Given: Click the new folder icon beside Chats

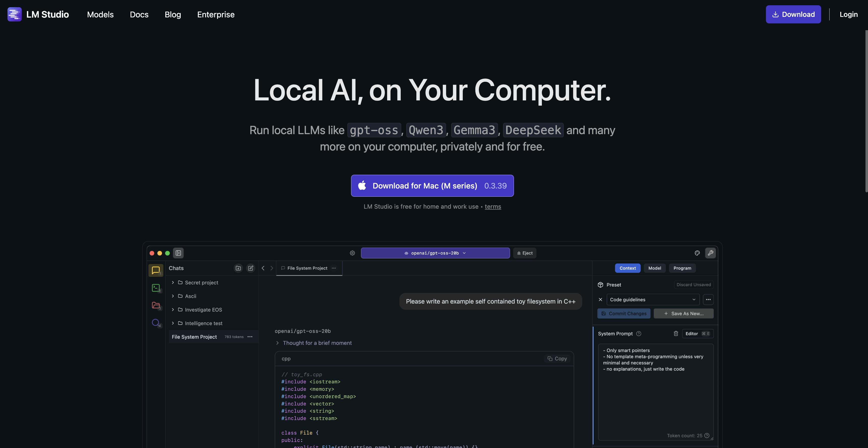Looking at the screenshot, I should [x=238, y=268].
